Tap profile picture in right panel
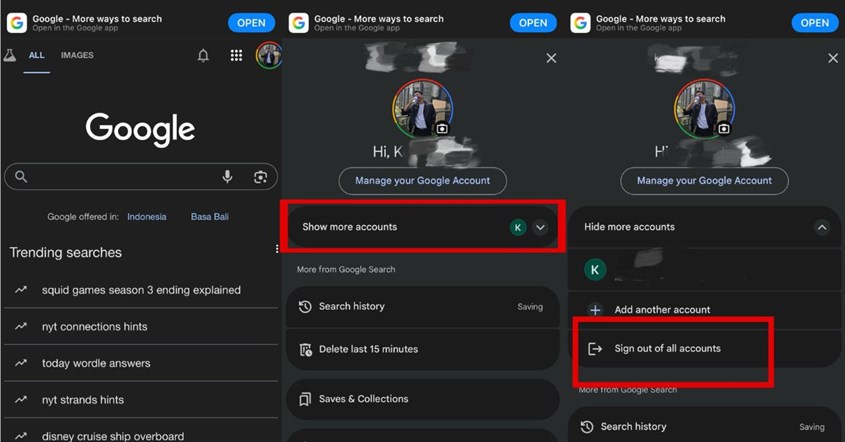Image resolution: width=845 pixels, height=442 pixels. click(704, 109)
